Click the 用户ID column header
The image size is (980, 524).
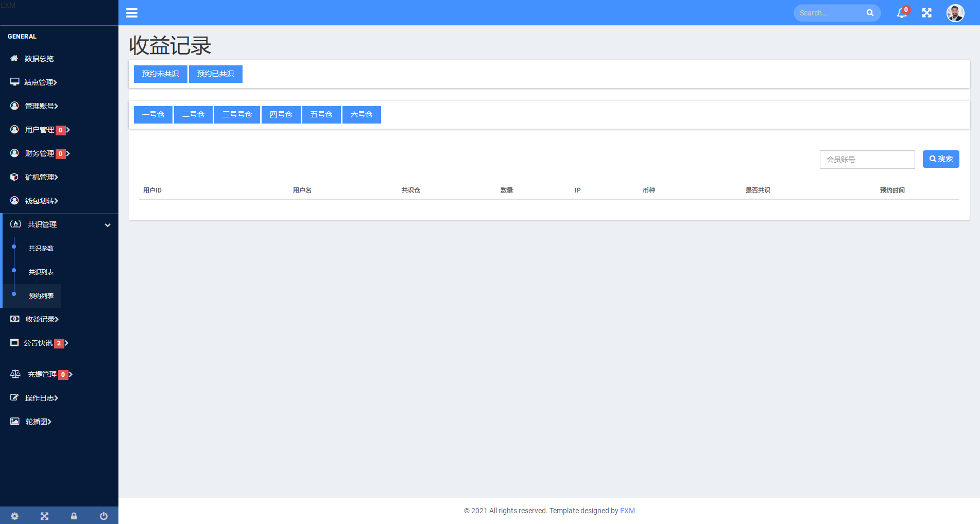tap(152, 190)
